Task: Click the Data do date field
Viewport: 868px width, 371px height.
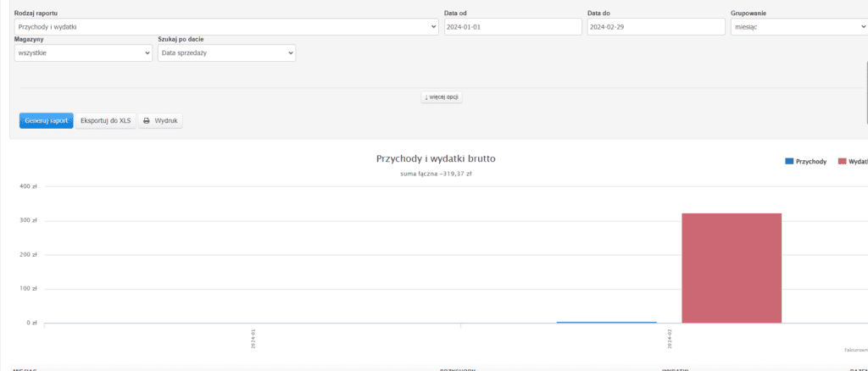Action: click(655, 27)
